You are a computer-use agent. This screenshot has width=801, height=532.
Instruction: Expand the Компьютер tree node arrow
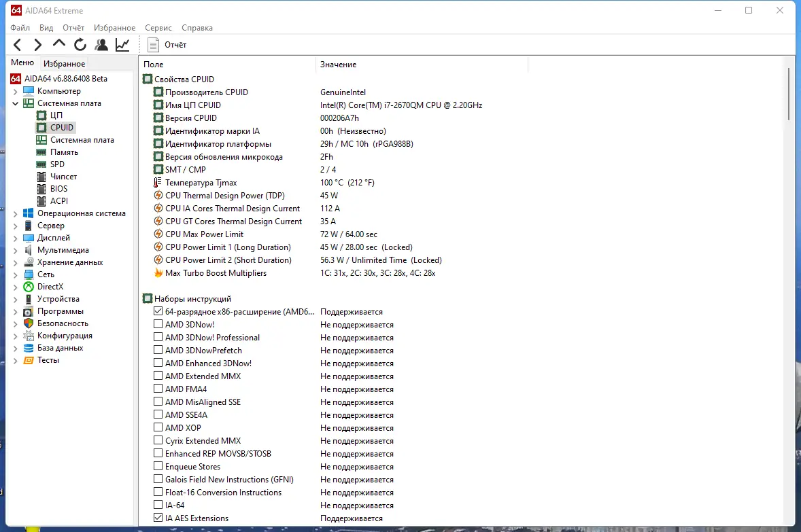coord(16,92)
